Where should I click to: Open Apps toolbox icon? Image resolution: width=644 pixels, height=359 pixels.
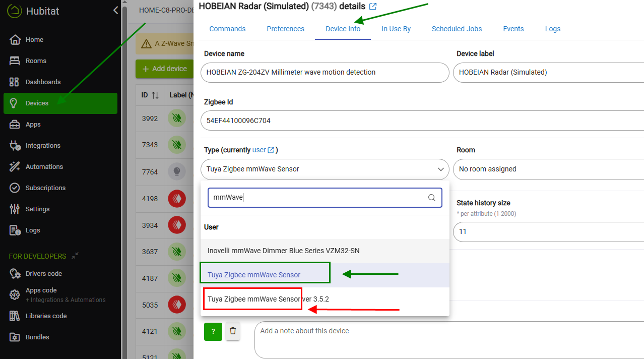click(15, 124)
